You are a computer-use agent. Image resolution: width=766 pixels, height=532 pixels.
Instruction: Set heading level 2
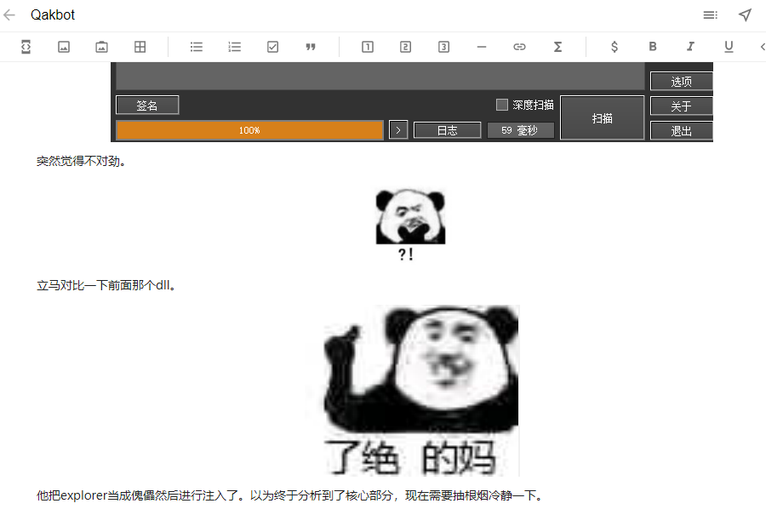[x=405, y=47]
